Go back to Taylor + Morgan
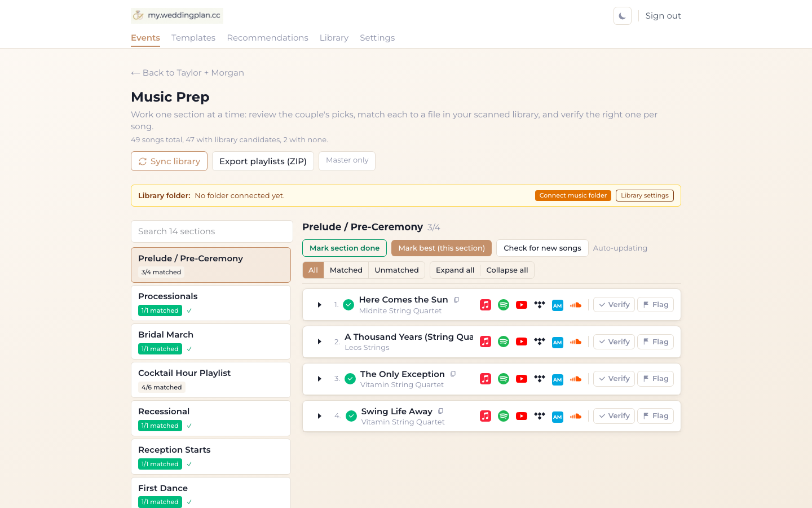 (x=187, y=73)
